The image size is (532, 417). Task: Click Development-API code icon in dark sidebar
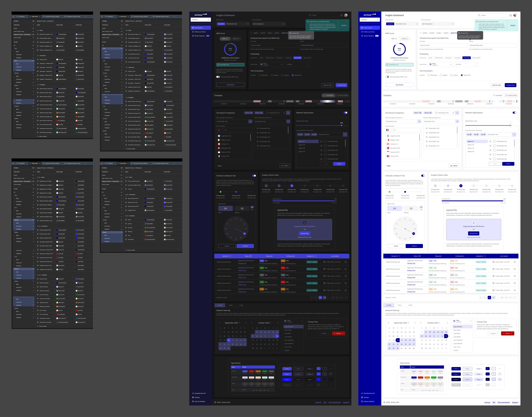(x=193, y=393)
